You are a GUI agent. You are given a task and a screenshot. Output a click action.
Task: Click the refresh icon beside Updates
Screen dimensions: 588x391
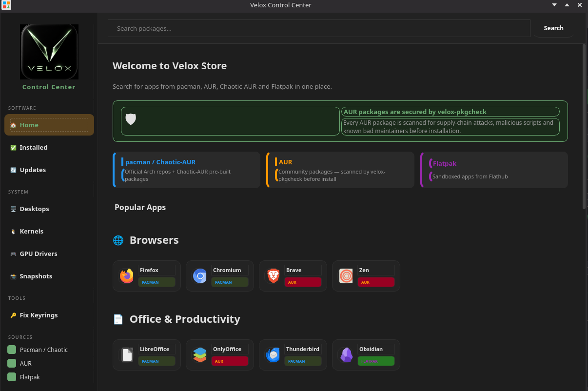pyautogui.click(x=13, y=170)
